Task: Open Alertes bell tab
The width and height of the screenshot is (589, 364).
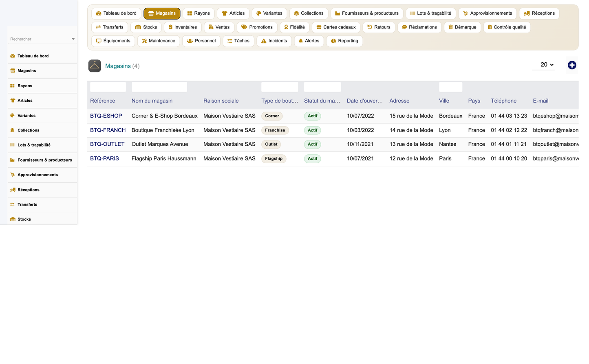Action: point(309,41)
